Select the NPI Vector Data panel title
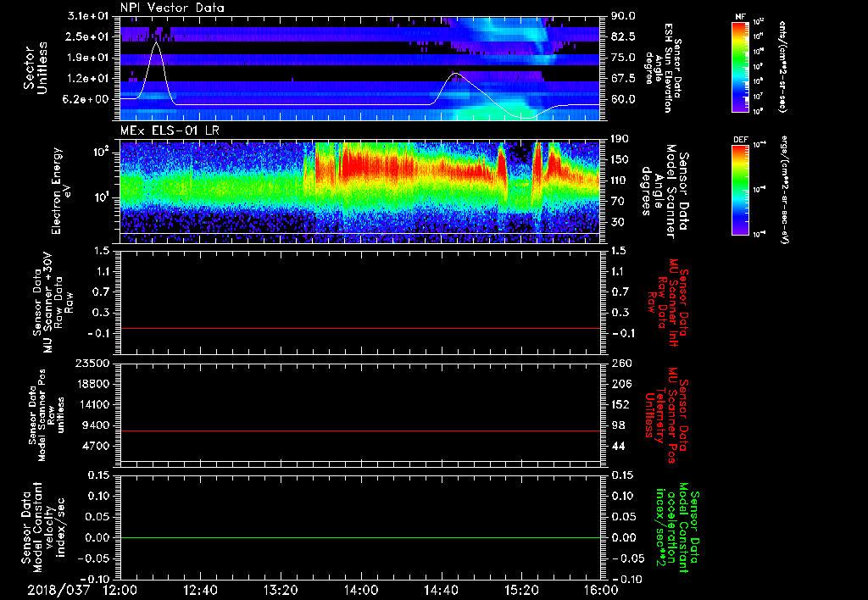 172,7
